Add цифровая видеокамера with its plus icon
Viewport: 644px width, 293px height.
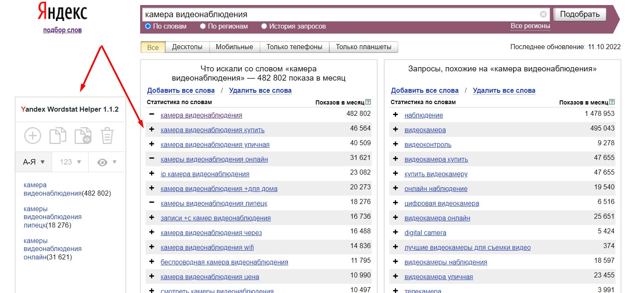tap(396, 203)
